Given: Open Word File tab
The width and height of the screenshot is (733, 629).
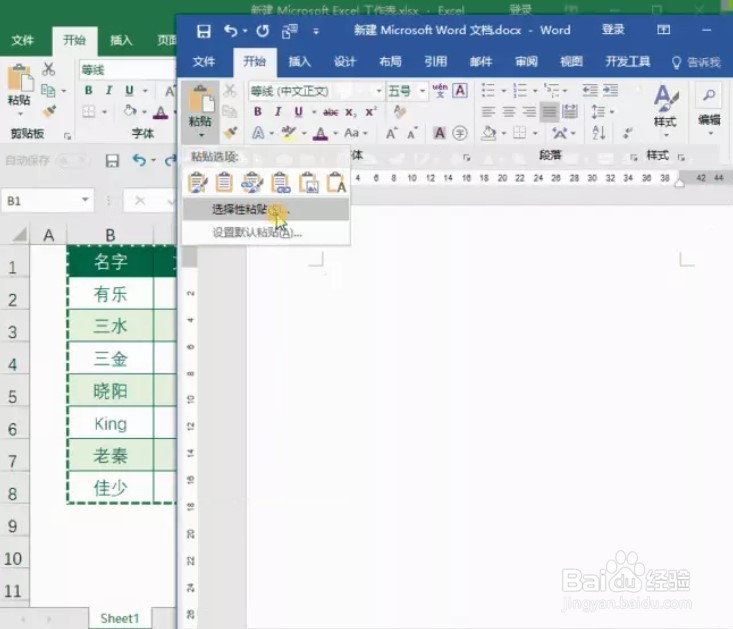Looking at the screenshot, I should tap(204, 61).
